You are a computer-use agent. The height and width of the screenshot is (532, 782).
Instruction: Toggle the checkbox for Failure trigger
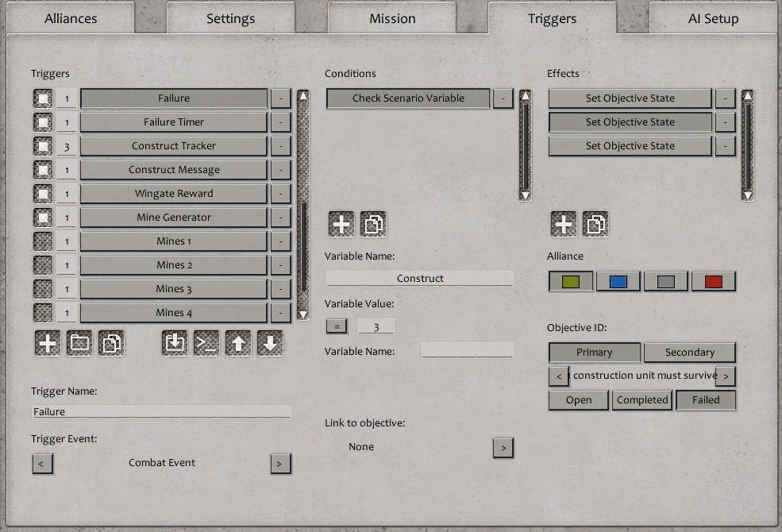tap(43, 98)
